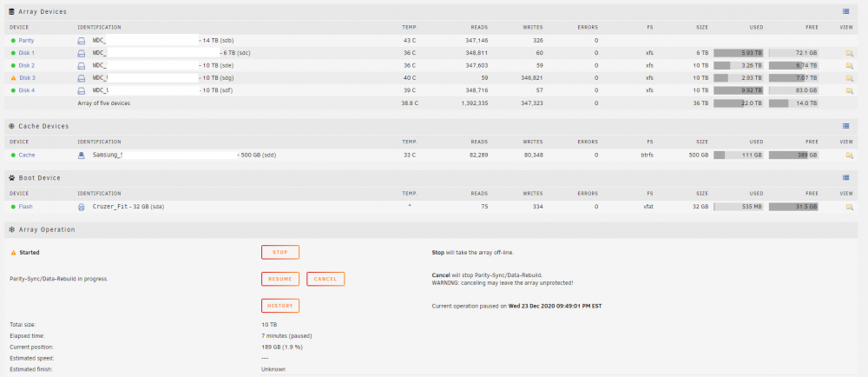This screenshot has height=377, width=868.
Task: Click the Cruzer_Fit flash drive icon
Action: 81,207
